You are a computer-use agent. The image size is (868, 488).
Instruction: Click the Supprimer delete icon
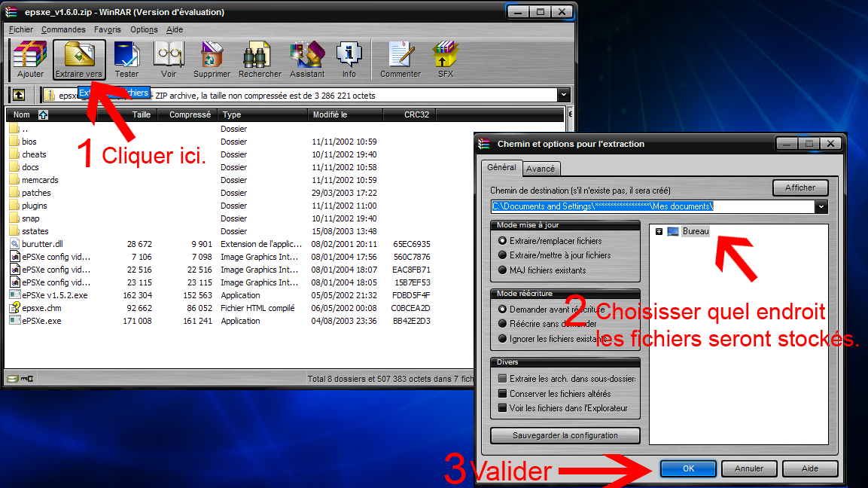click(x=212, y=59)
